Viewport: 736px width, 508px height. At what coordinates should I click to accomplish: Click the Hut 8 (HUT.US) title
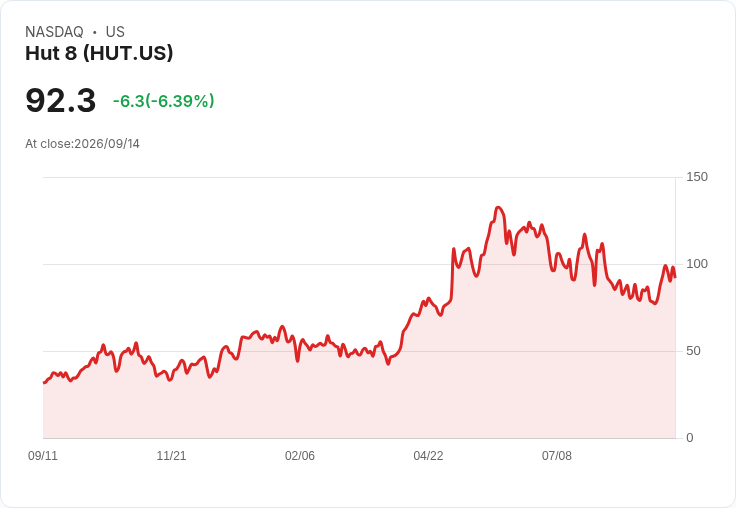pos(99,53)
